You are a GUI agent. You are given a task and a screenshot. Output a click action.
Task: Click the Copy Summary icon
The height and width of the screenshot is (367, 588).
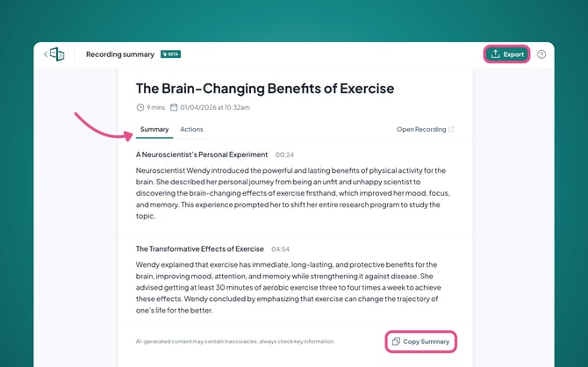click(396, 341)
